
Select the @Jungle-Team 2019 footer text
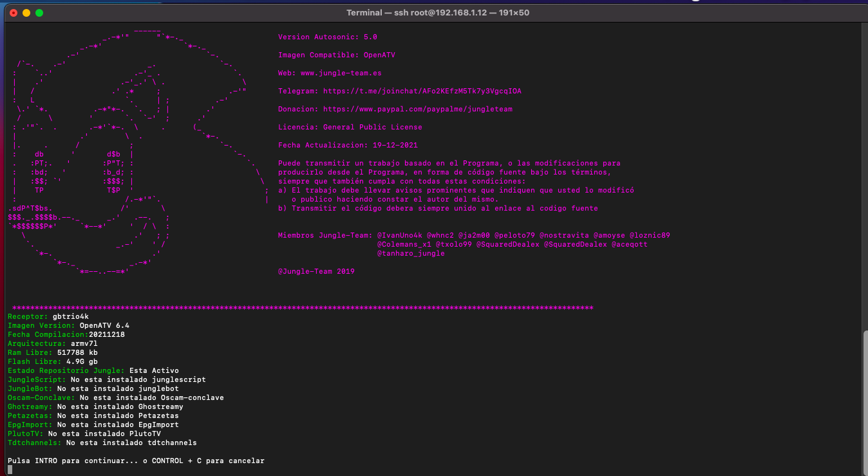click(316, 272)
